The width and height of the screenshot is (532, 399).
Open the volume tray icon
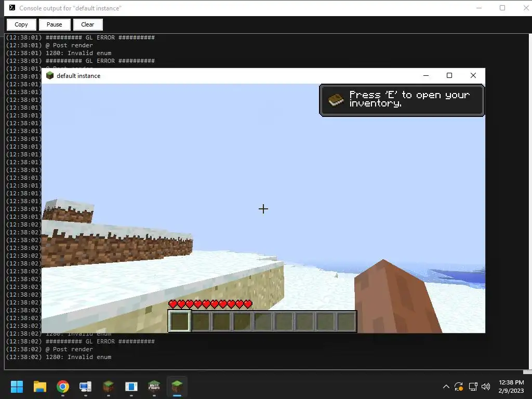[x=486, y=387]
